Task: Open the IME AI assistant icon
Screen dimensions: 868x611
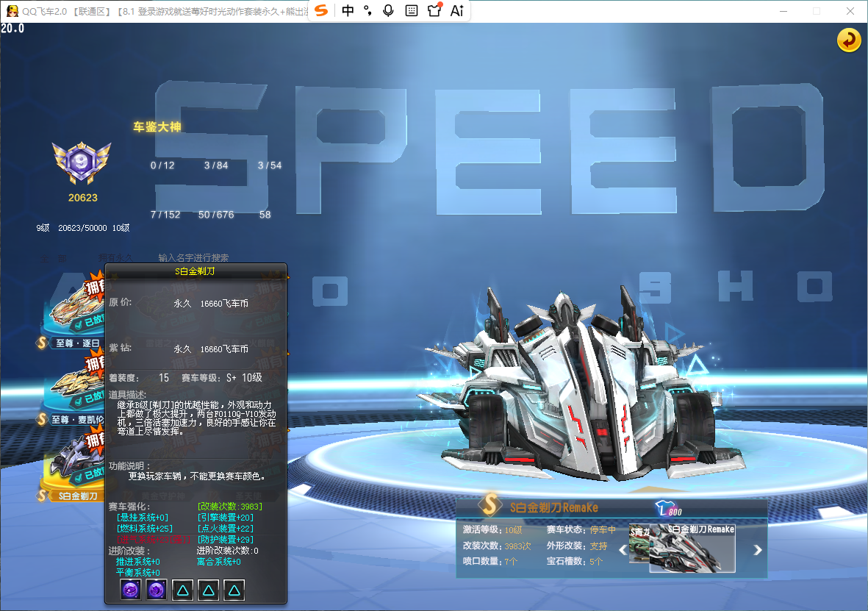Action: pos(456,10)
